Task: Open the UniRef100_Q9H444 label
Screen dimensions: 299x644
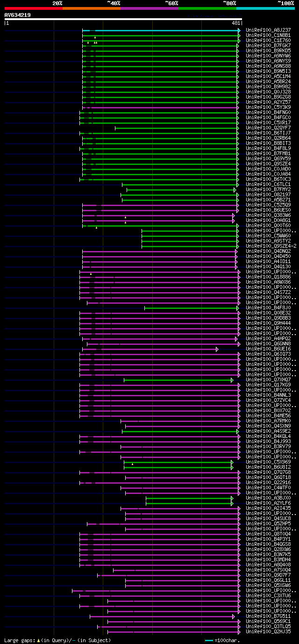Action: pyautogui.click(x=268, y=323)
